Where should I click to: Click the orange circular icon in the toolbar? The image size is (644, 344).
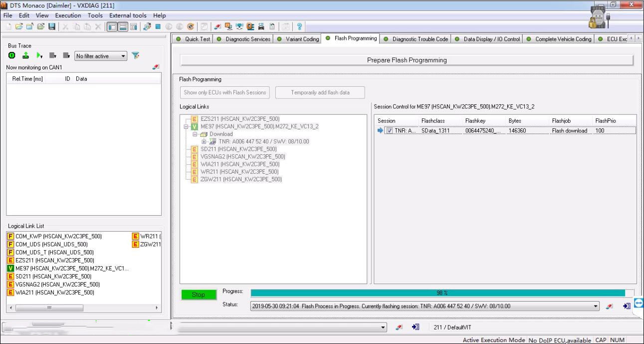coord(190,26)
